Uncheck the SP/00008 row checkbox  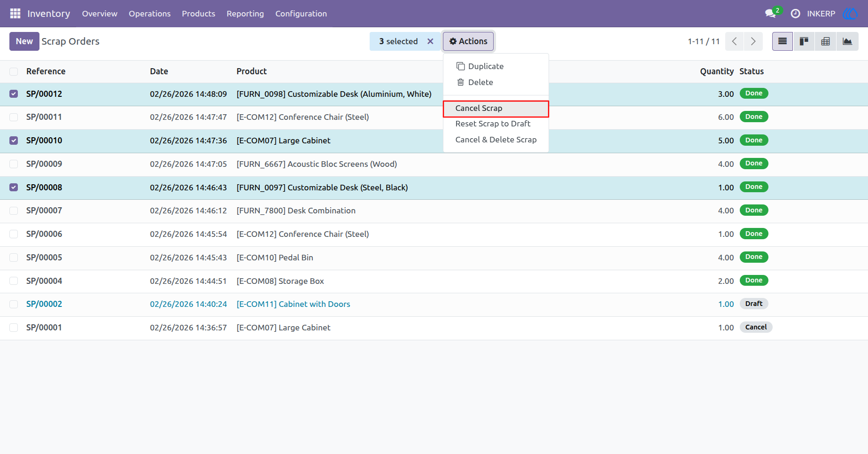[x=14, y=188]
